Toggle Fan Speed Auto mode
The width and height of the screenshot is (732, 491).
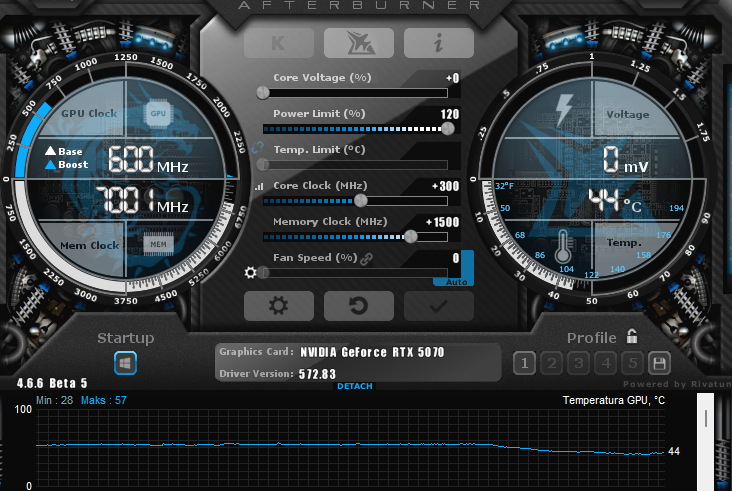tap(455, 282)
